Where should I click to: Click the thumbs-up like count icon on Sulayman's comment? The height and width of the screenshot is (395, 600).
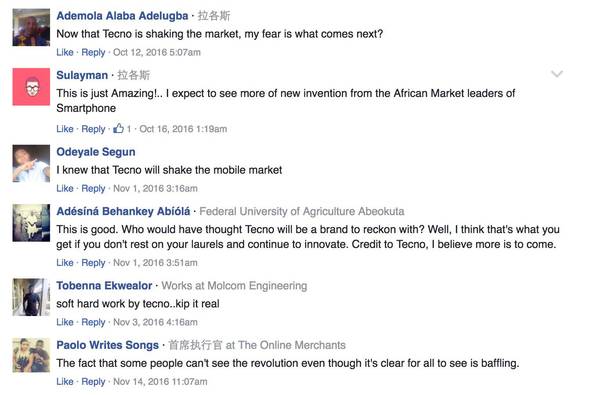click(x=118, y=128)
